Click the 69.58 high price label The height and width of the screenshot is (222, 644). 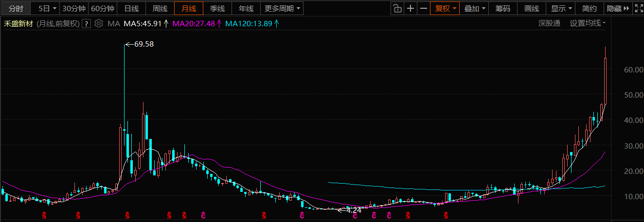point(143,44)
